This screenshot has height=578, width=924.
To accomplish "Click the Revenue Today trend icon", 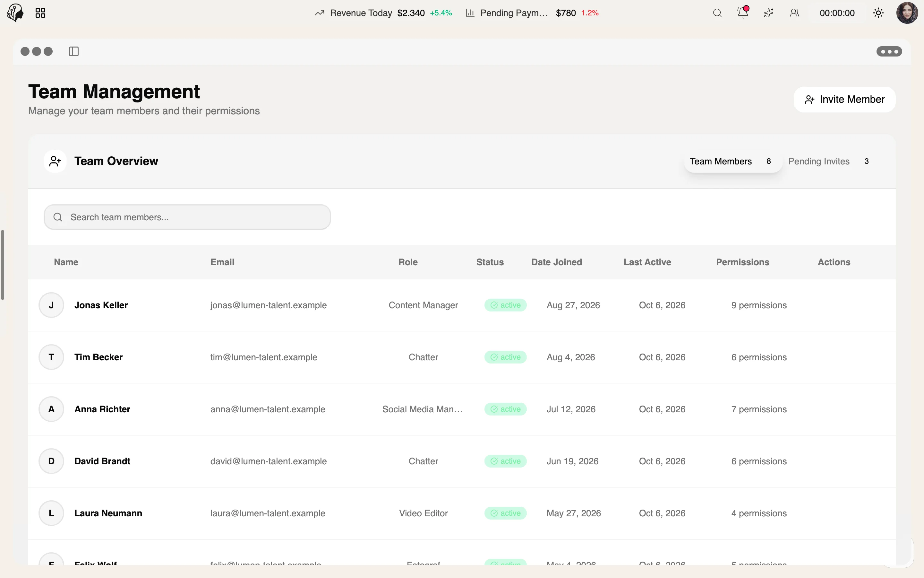I will (320, 13).
